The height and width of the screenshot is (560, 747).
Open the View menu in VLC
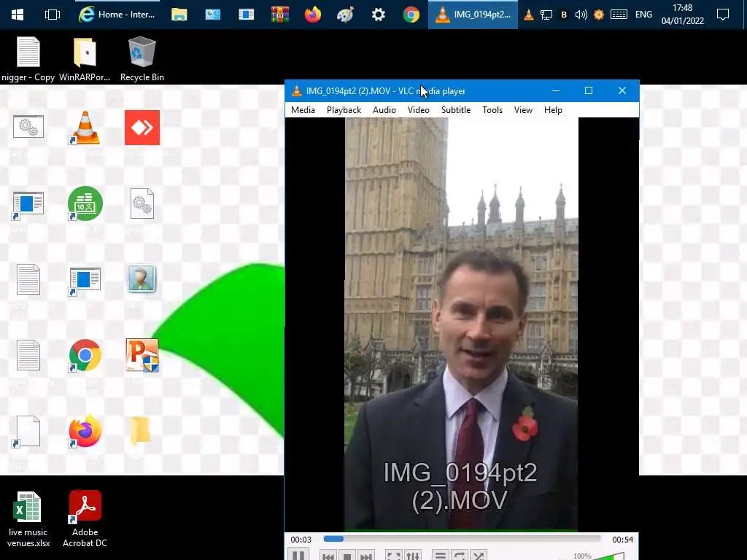pos(523,110)
